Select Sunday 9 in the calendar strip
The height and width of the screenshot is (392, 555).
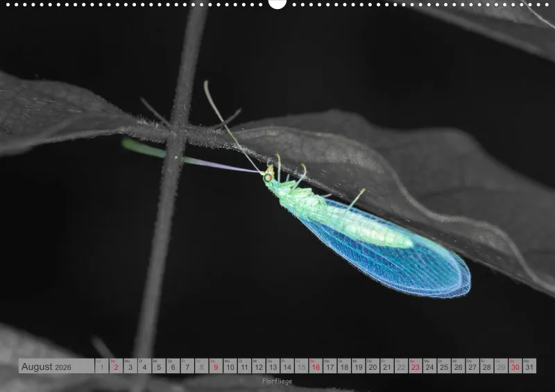216,366
